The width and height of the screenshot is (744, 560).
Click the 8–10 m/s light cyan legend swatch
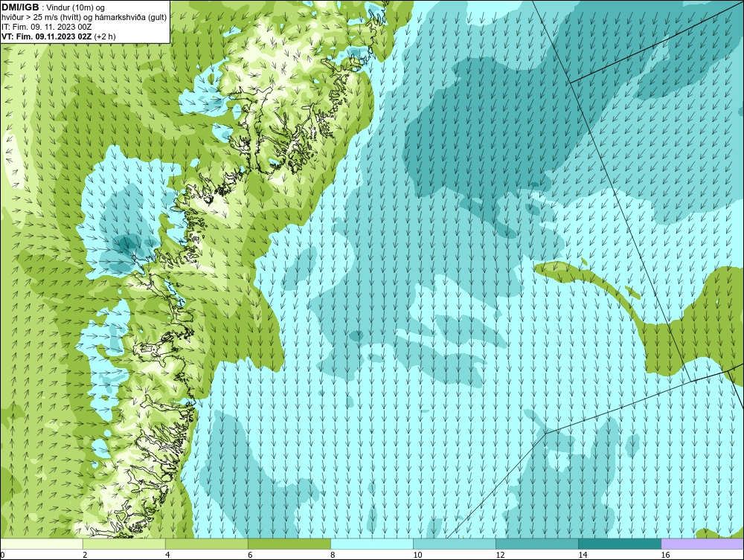(372, 544)
